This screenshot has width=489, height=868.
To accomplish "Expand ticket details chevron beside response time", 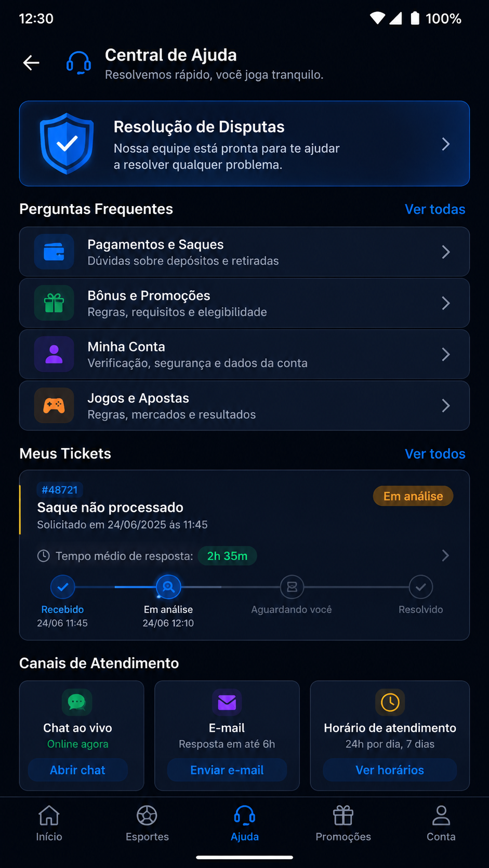I will (x=445, y=556).
